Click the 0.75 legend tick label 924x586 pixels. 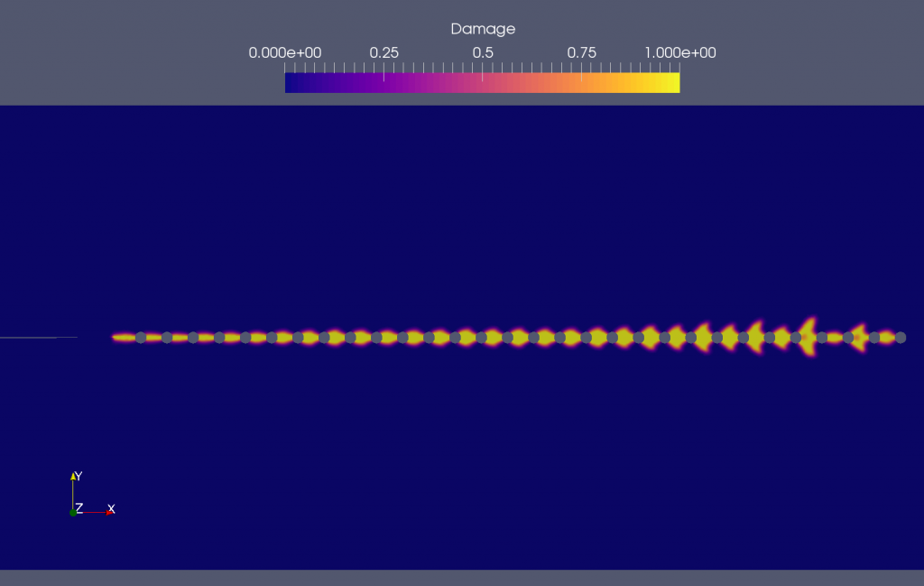(581, 53)
